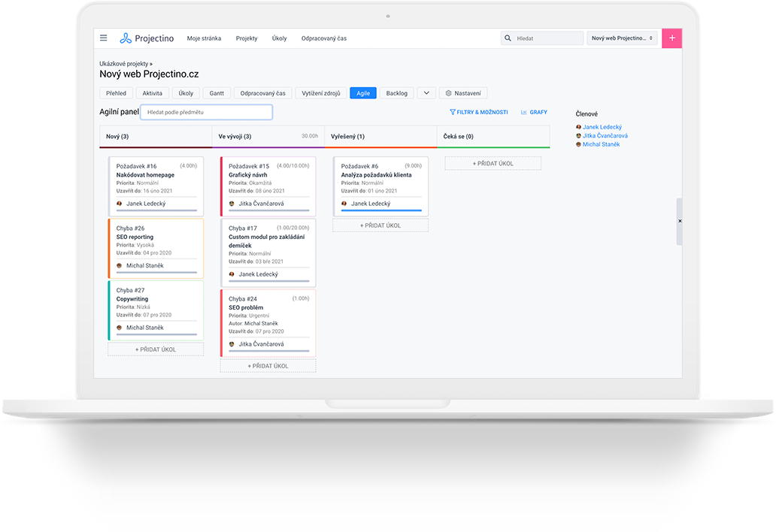This screenshot has width=776, height=532.
Task: Switch to Odpracovaný čas project tab
Action: (262, 93)
